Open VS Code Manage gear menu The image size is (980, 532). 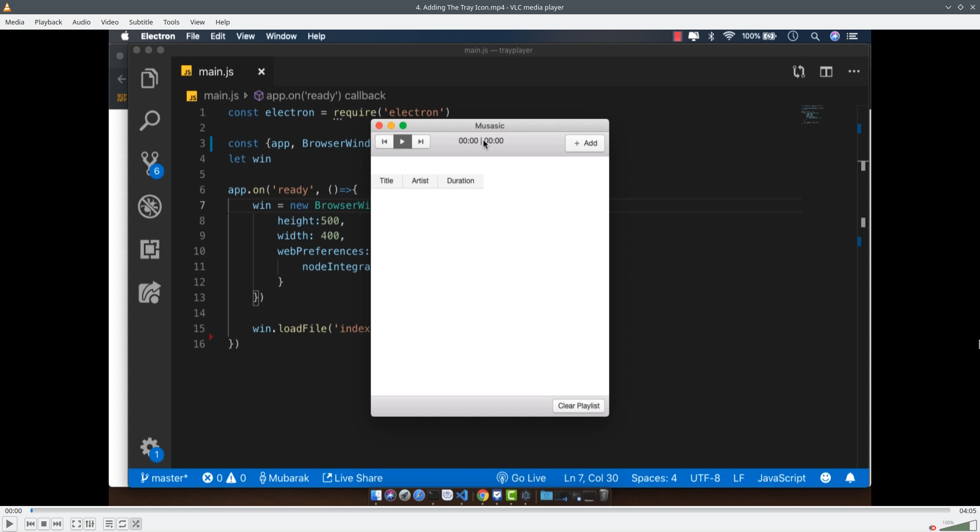coord(151,449)
